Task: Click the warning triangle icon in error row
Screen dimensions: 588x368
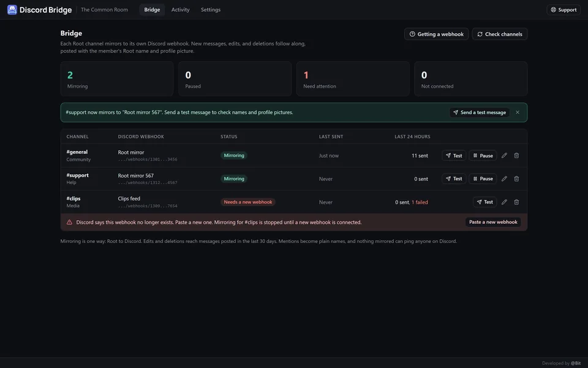Action: 69,222
